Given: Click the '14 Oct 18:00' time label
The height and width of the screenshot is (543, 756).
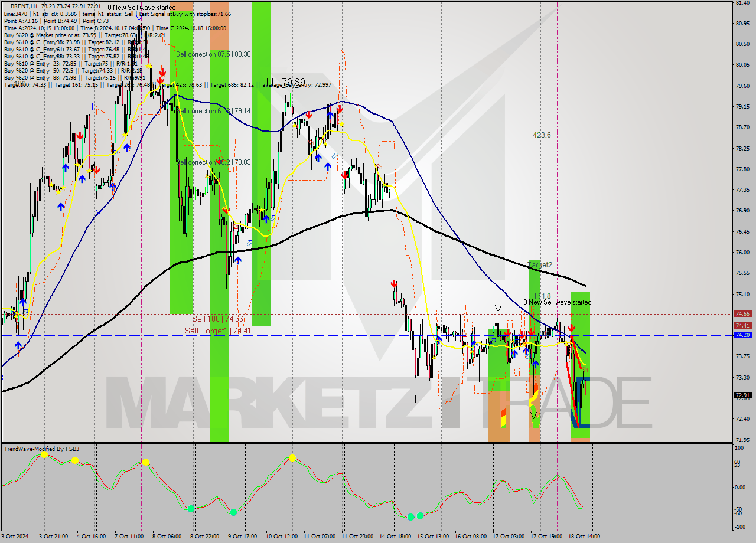Looking at the screenshot, I should click(395, 537).
